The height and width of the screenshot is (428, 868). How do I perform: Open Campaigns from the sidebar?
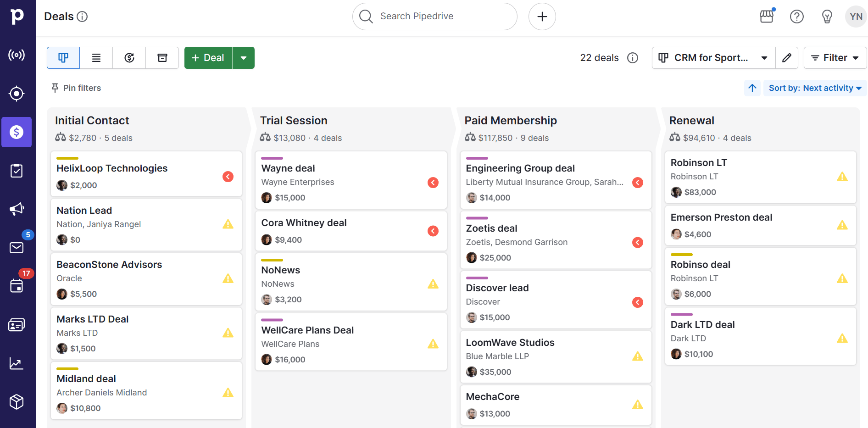[x=17, y=209]
